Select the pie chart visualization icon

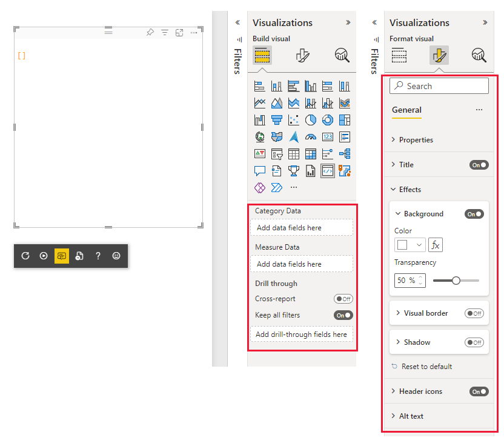(x=311, y=119)
